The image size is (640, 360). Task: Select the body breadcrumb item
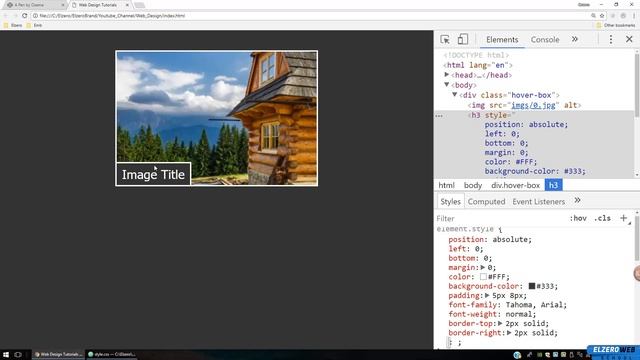tap(473, 185)
